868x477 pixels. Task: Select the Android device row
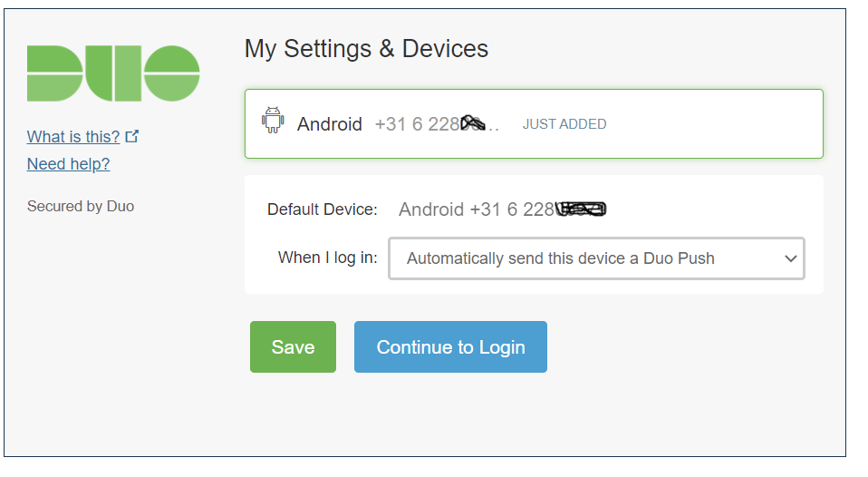535,123
